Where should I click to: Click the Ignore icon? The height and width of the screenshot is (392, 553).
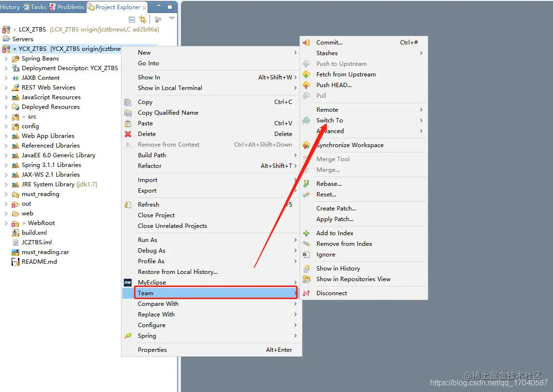(306, 255)
